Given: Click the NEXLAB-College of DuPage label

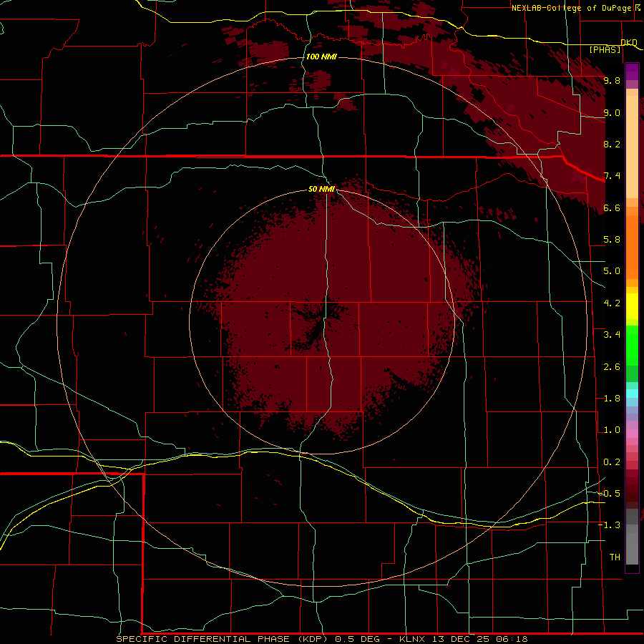Looking at the screenshot, I should [572, 8].
